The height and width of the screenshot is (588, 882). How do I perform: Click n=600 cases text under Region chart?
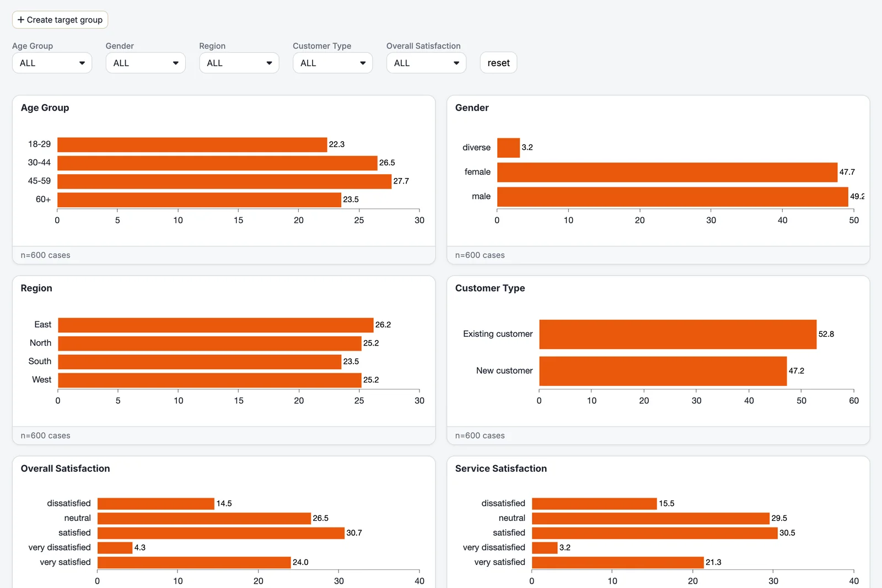pyautogui.click(x=45, y=436)
